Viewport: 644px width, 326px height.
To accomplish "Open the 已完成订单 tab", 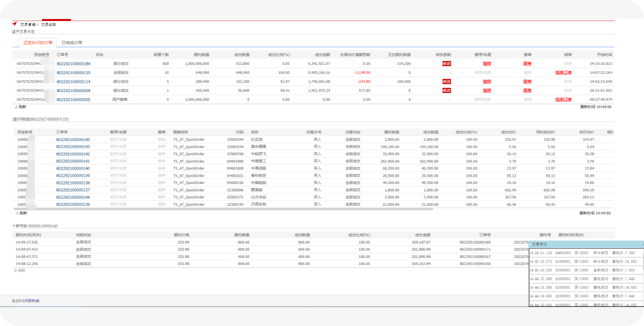I will click(72, 42).
